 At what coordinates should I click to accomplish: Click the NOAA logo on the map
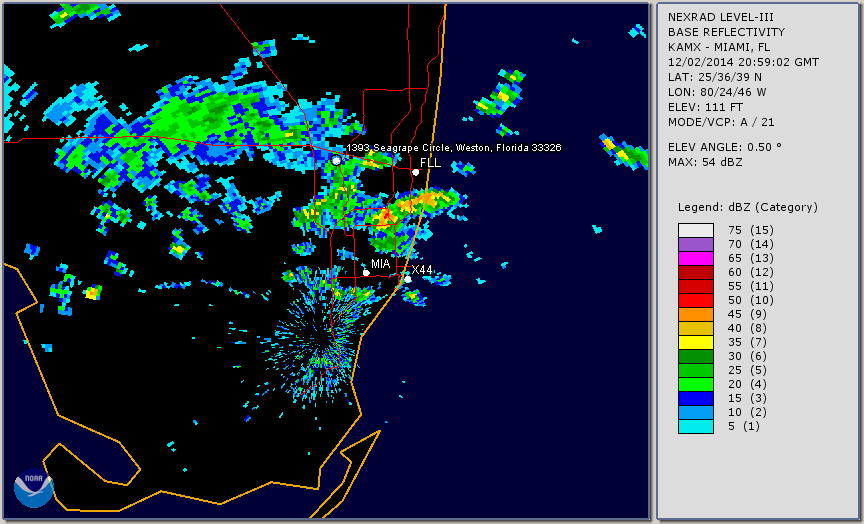click(x=34, y=488)
